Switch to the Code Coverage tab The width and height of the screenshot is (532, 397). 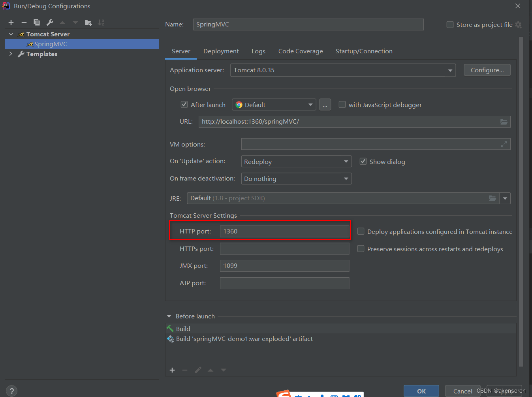pos(301,51)
